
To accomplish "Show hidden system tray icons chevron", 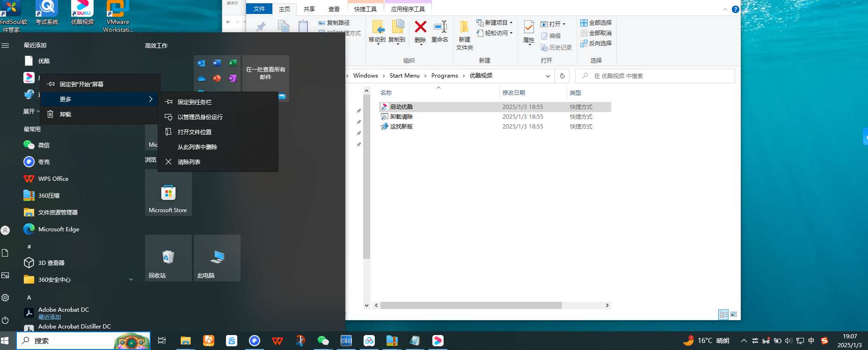I will (x=744, y=341).
